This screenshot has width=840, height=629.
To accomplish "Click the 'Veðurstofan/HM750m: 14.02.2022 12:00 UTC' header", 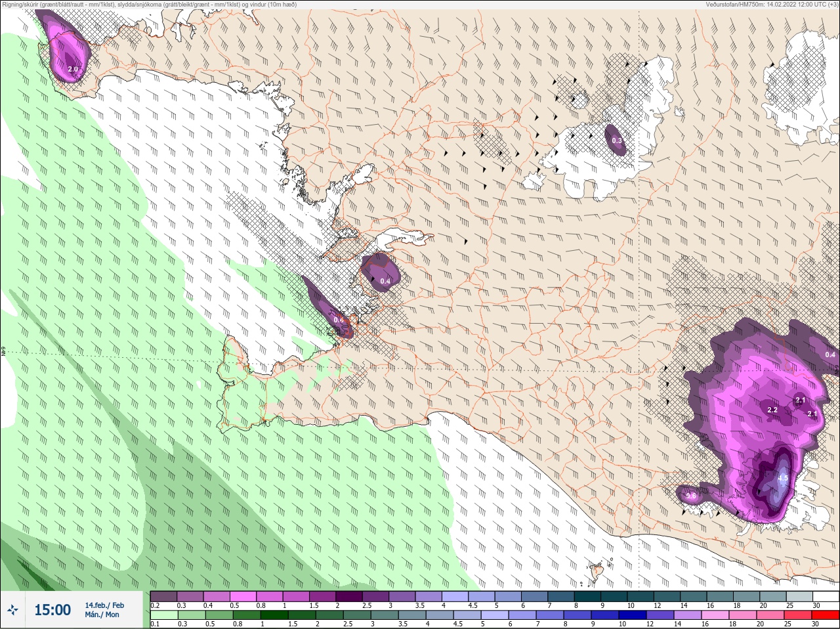I will [767, 5].
